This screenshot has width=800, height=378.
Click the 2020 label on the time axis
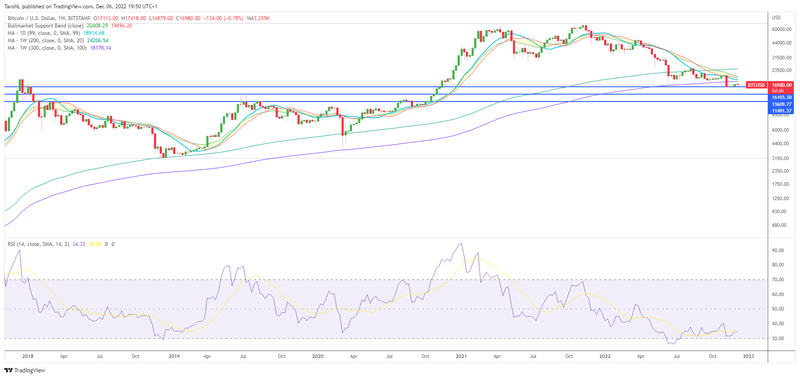pos(318,356)
